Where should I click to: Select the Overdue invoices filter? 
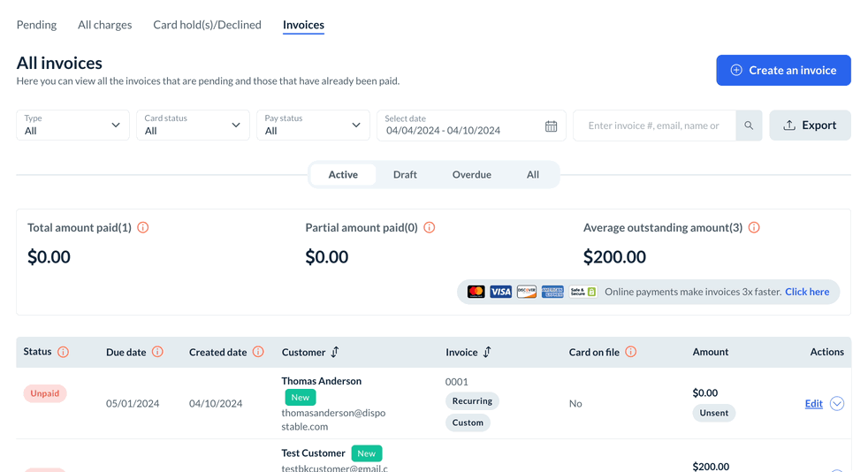tap(471, 174)
